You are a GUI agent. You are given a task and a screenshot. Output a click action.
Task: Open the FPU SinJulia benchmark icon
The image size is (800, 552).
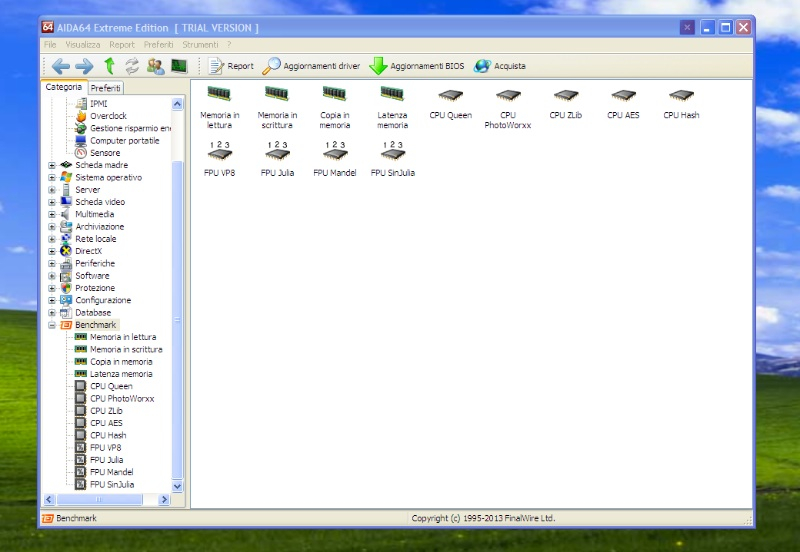tap(392, 153)
